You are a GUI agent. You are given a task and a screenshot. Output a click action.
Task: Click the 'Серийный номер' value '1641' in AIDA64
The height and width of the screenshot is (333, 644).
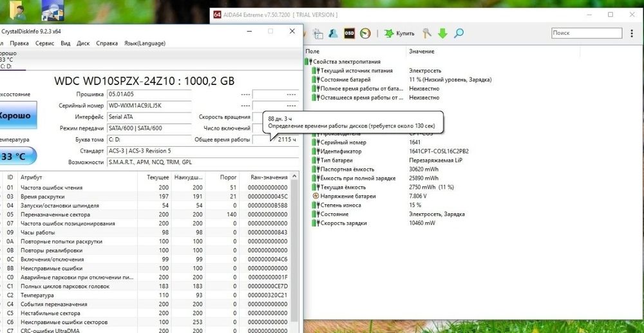click(415, 142)
